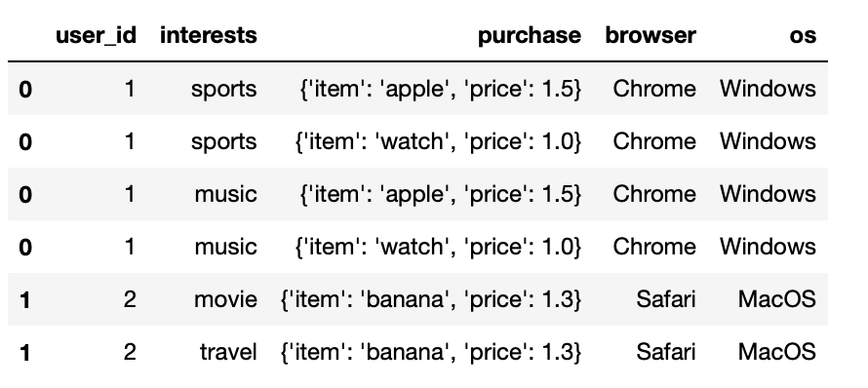This screenshot has width=868, height=388.
Task: Click Safari cell in the travel row
Action: [666, 352]
